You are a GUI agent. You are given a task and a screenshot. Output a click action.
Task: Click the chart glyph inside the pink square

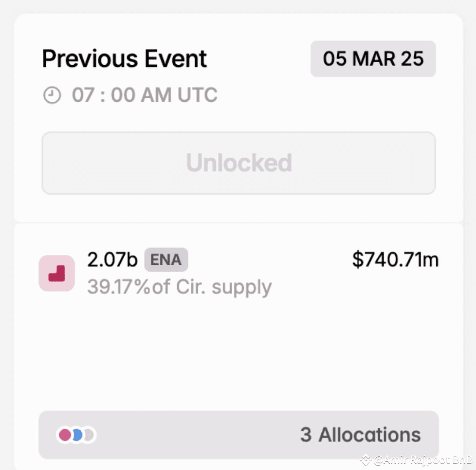click(56, 273)
